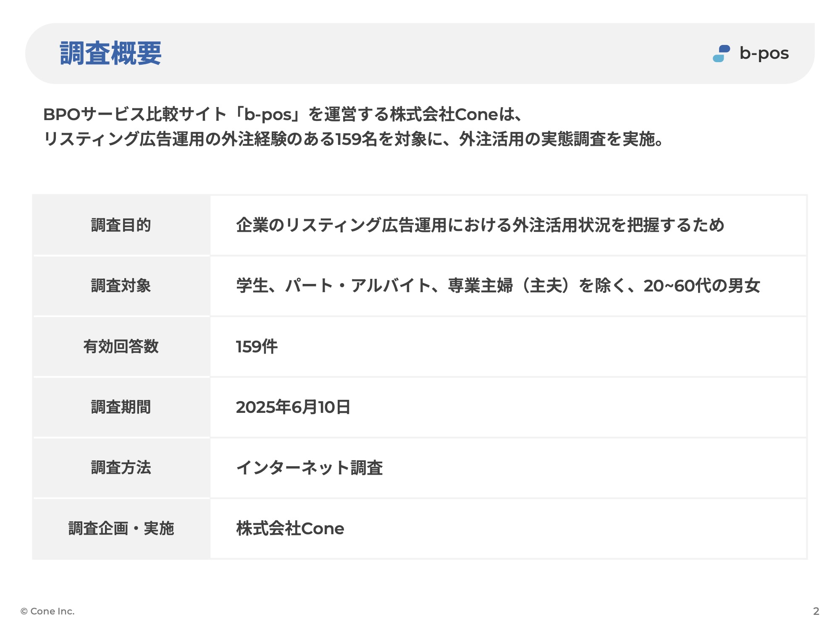Click the page number 2
Viewport: 840px width, 630px height.
point(816,611)
